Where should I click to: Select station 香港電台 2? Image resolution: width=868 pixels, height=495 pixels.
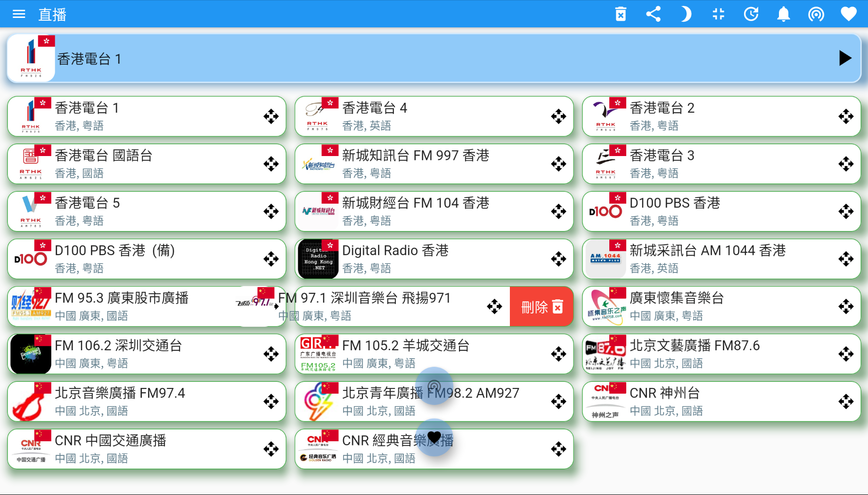coord(721,116)
